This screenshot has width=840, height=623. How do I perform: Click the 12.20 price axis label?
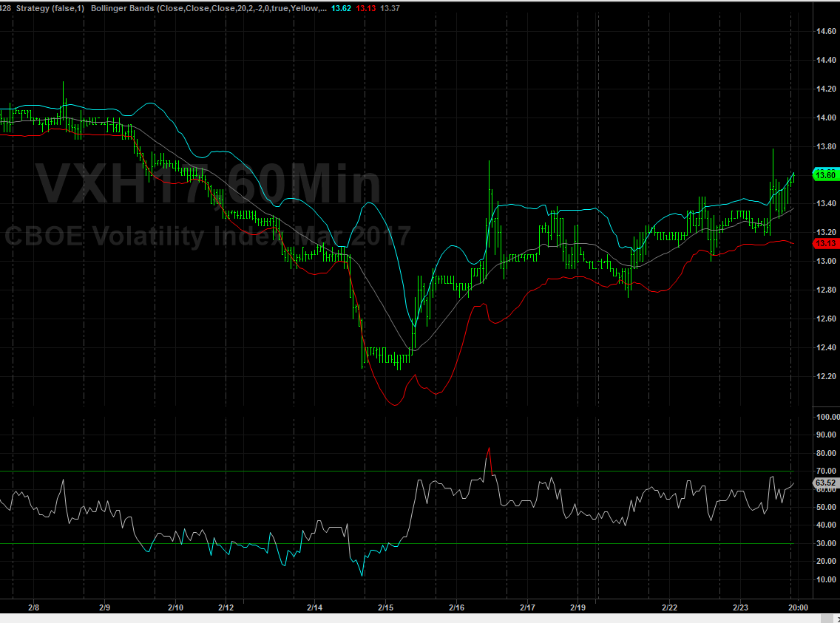tap(825, 376)
